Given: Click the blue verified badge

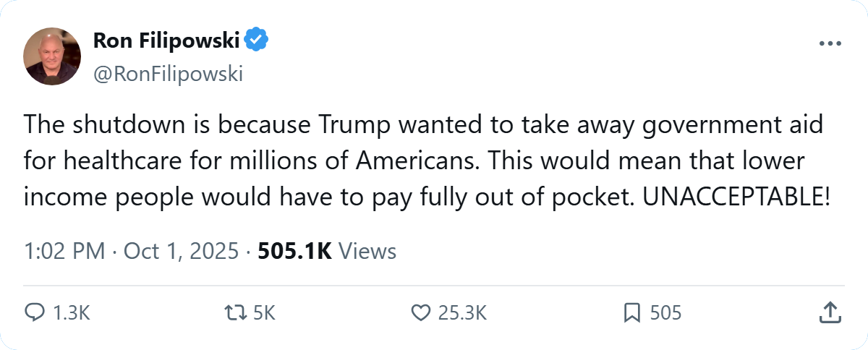Looking at the screenshot, I should [257, 42].
